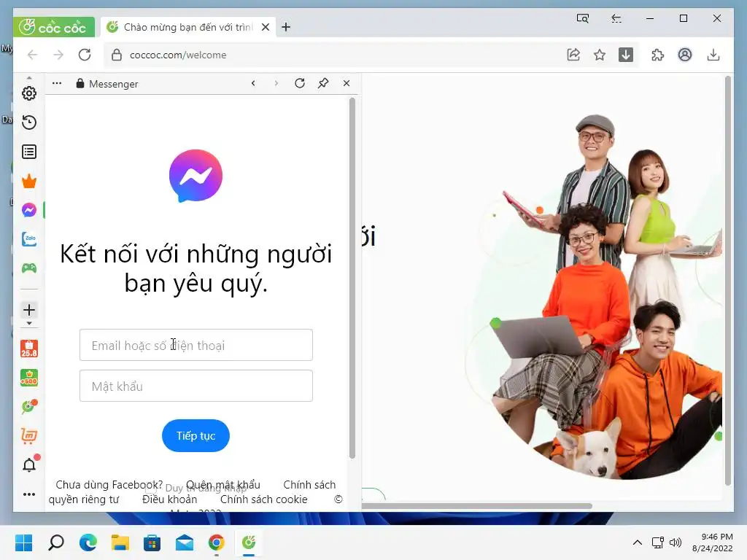Open the game controller icon in sidebar
The width and height of the screenshot is (747, 560).
(29, 268)
